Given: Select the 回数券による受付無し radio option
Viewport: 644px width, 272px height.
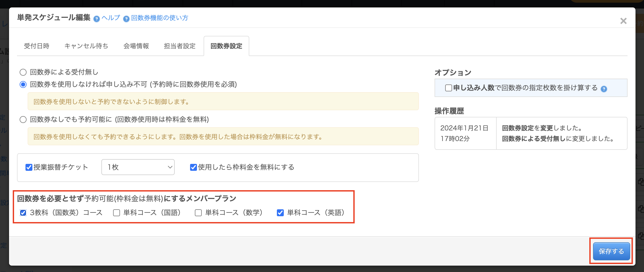Looking at the screenshot, I should click(x=23, y=72).
